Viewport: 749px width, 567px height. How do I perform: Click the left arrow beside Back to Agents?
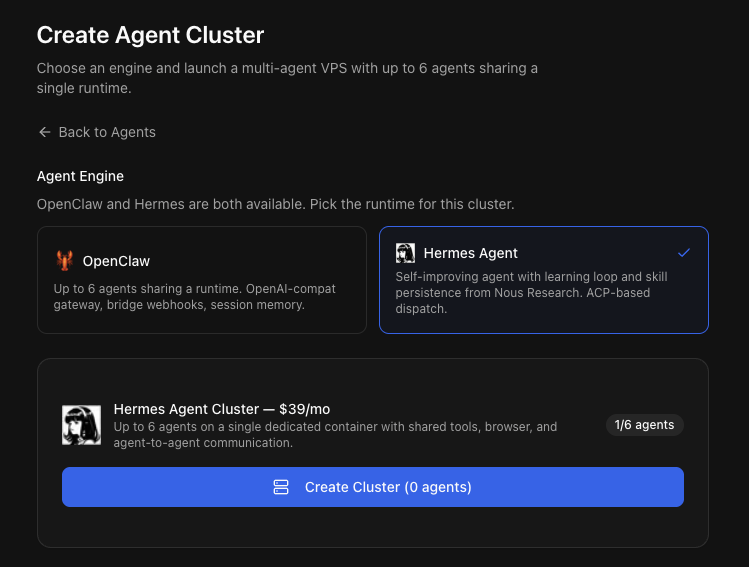44,132
